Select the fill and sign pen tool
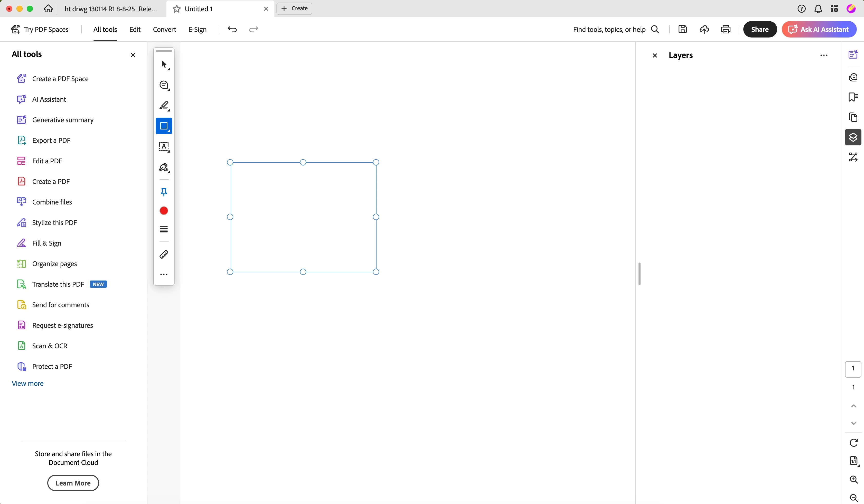This screenshot has height=504, width=864. point(164,167)
